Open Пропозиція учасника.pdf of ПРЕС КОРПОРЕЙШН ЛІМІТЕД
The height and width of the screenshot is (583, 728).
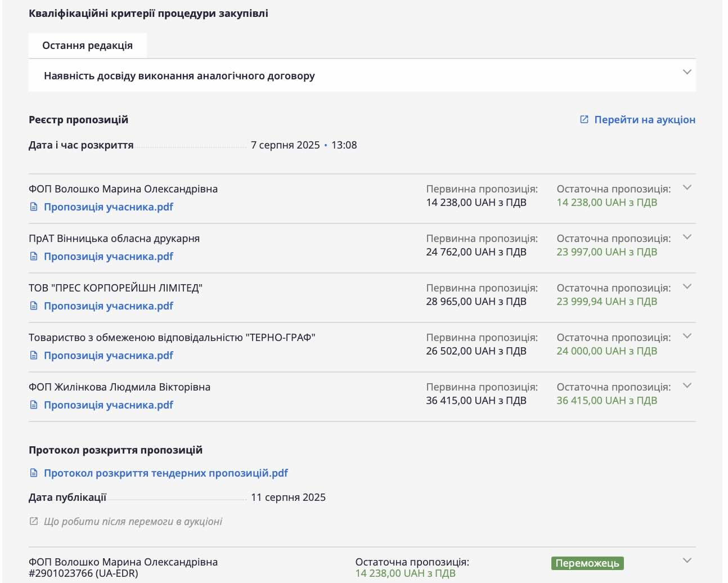(109, 306)
